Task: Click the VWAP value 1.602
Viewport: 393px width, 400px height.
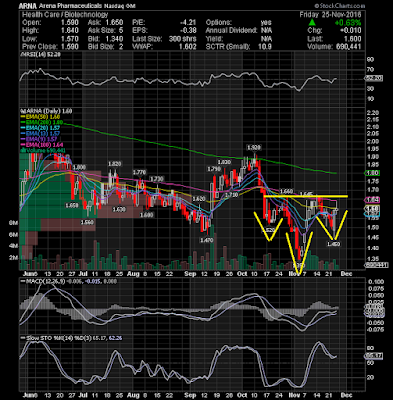Action: [188, 47]
